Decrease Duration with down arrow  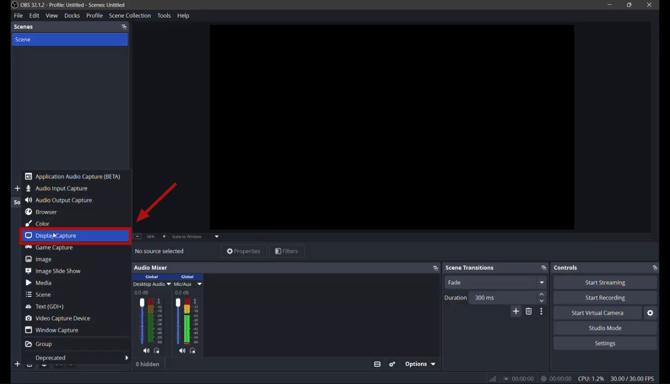tap(541, 301)
